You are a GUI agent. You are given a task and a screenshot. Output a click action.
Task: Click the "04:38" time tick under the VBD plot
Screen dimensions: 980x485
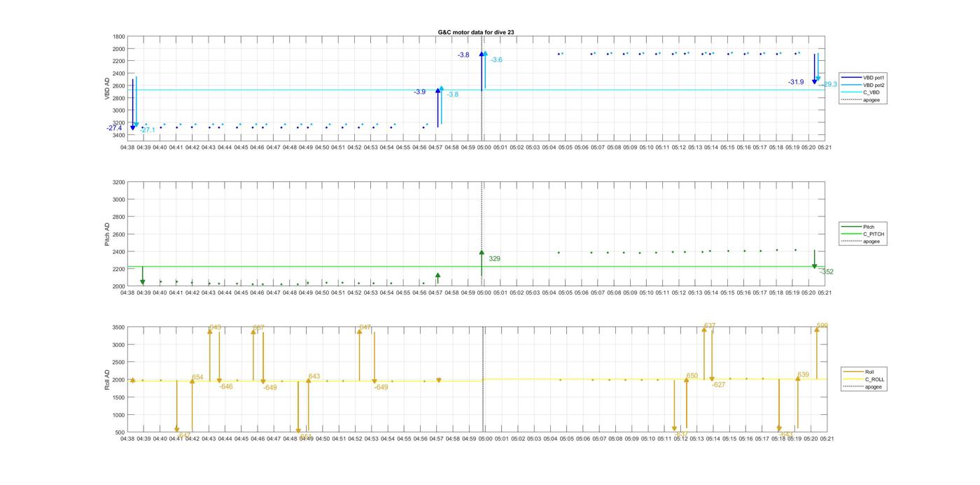pos(127,148)
